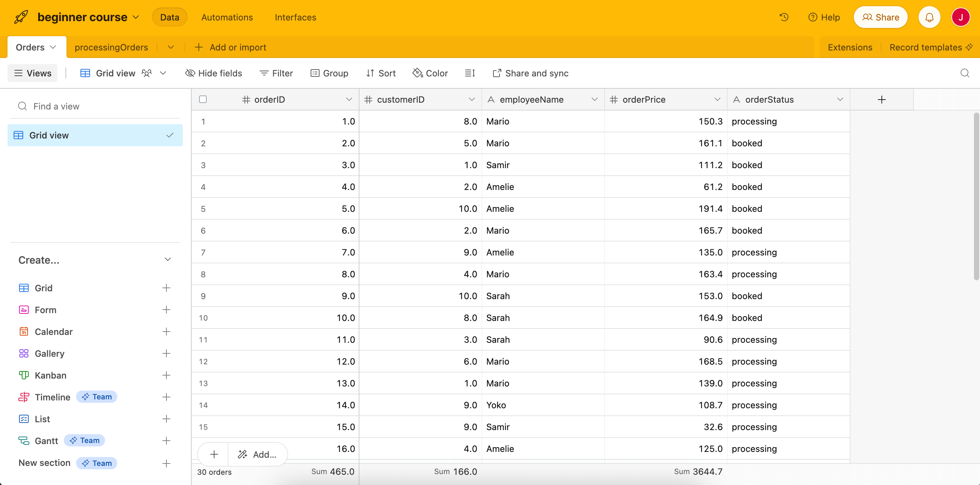Open search in the grid

(965, 73)
